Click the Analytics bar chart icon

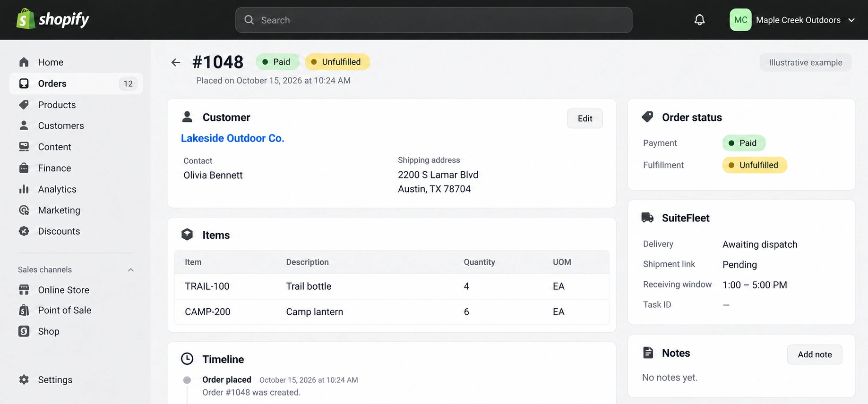(x=24, y=189)
